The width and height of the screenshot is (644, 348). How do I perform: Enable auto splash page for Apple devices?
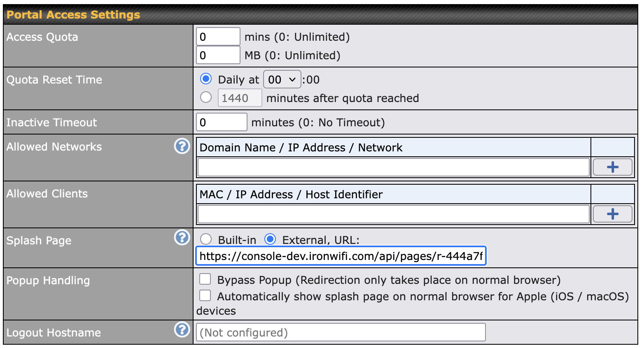(205, 296)
